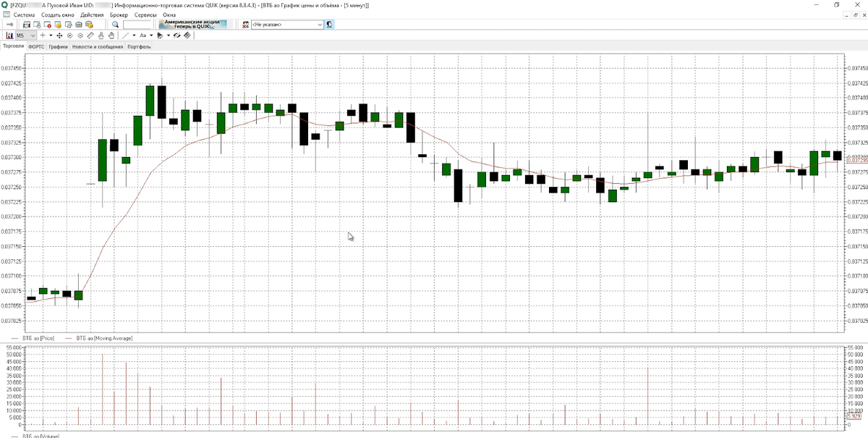Expand the Aa text tool dropdown arrow
The width and height of the screenshot is (868, 438).
coord(151,35)
